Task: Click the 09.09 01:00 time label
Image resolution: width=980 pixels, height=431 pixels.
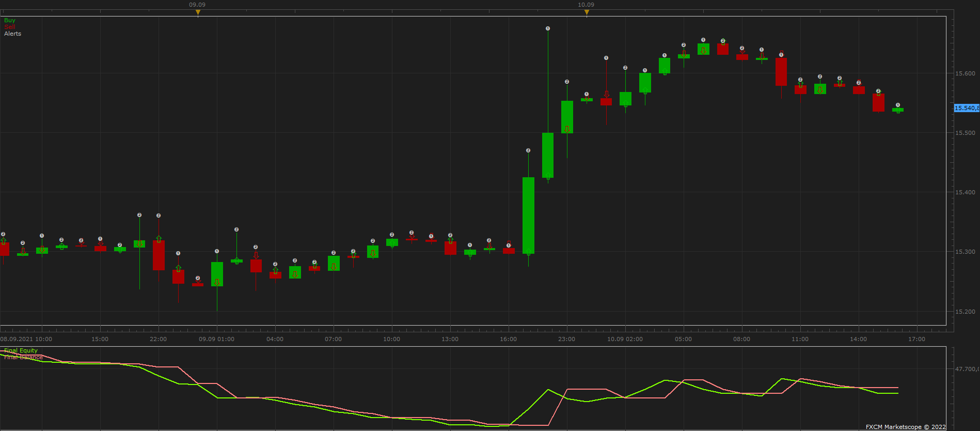Action: click(217, 339)
